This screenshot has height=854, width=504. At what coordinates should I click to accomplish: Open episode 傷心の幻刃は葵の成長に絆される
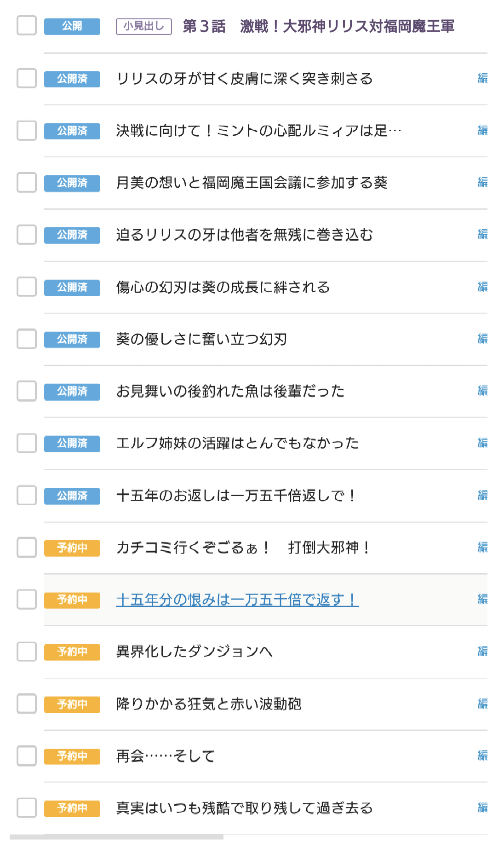tap(223, 287)
